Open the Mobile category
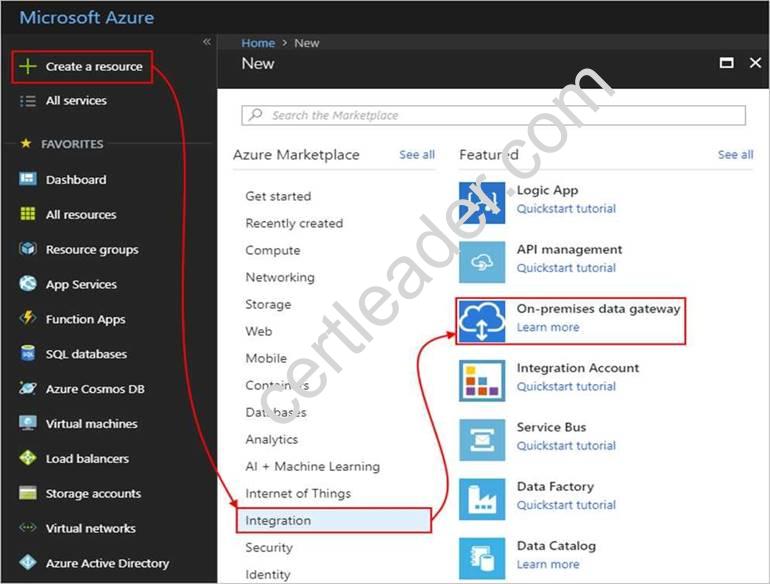The width and height of the screenshot is (770, 584). (x=266, y=359)
